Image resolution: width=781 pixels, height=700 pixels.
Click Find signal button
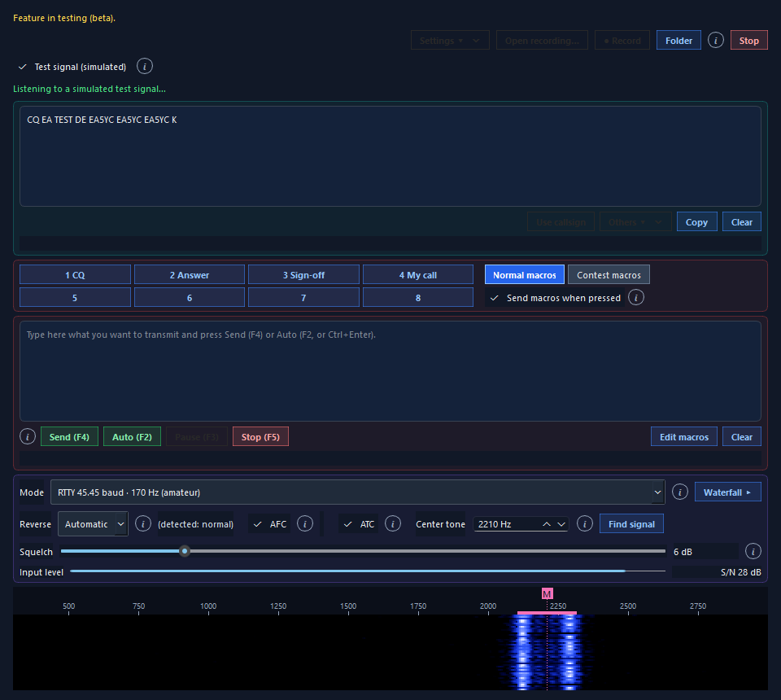(631, 524)
